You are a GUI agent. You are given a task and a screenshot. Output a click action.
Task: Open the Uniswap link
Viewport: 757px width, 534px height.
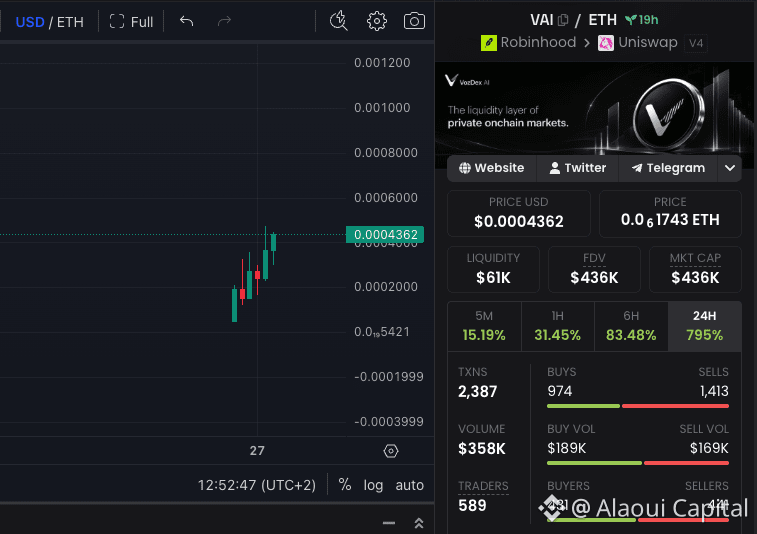click(x=648, y=42)
